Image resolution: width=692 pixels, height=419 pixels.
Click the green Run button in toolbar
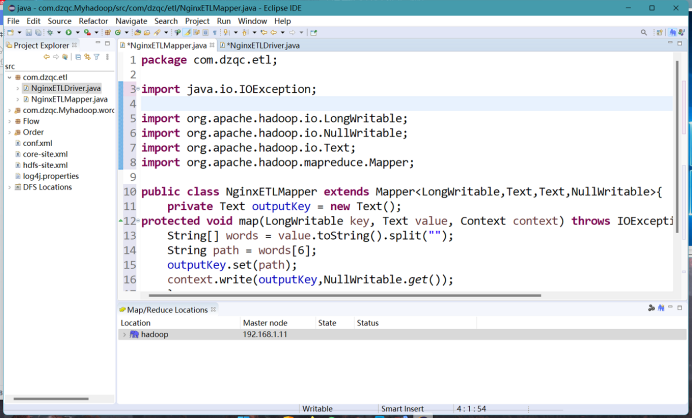[68, 32]
